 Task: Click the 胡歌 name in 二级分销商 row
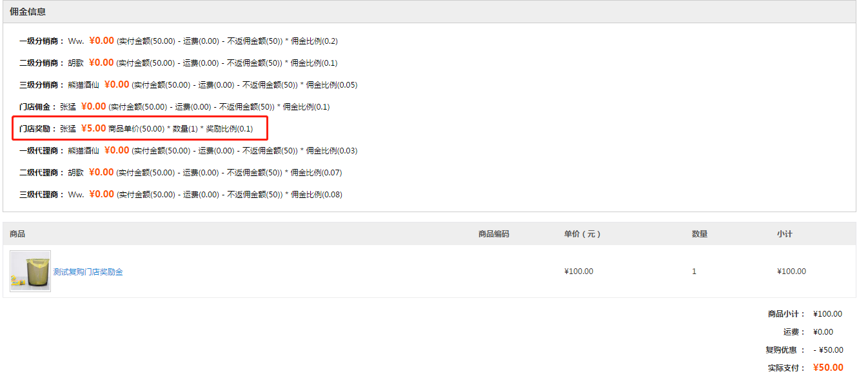click(76, 63)
